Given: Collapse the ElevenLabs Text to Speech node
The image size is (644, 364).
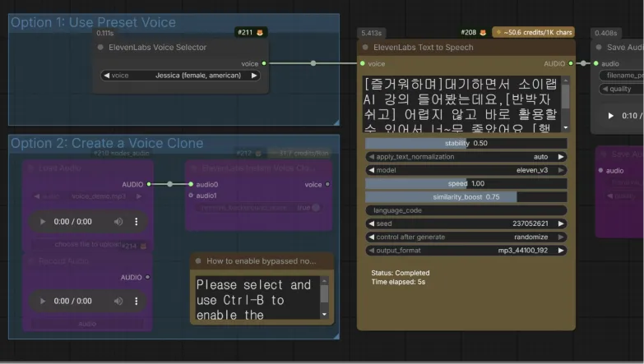Looking at the screenshot, I should tap(365, 47).
